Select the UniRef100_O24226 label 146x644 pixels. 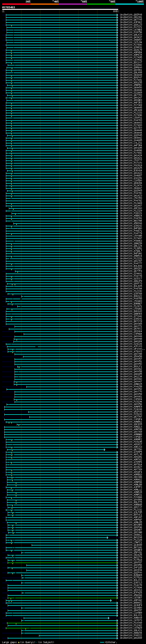pos(131,344)
